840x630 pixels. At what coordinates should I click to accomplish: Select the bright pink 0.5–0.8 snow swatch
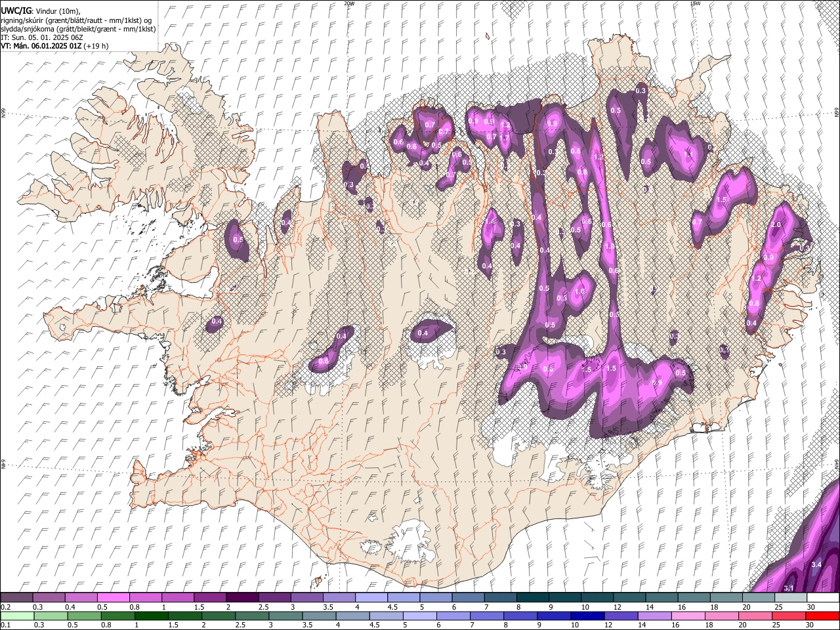point(113,598)
